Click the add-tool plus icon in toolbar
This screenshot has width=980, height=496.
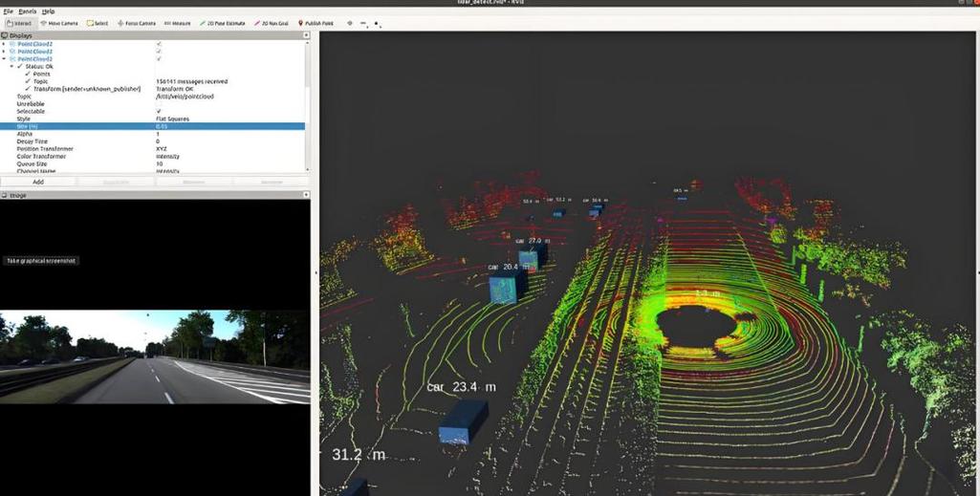349,23
